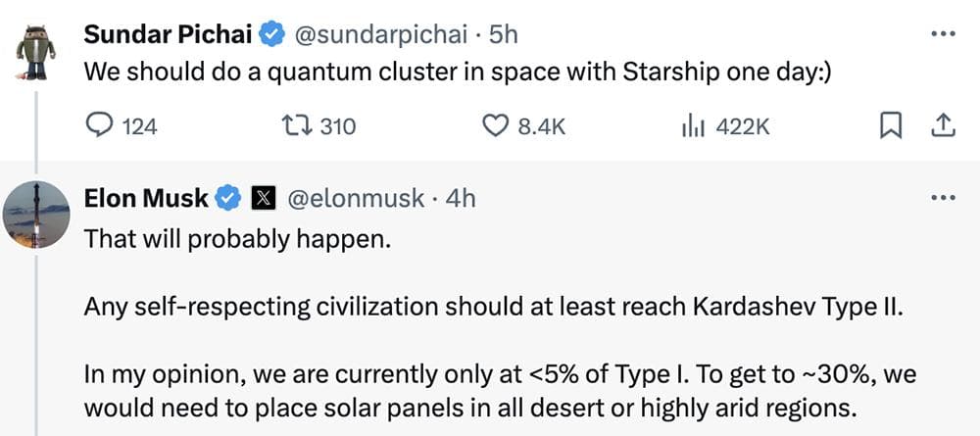Like Sundar Pichai's tweet with heart icon
The width and height of the screenshot is (980, 436).
pyautogui.click(x=498, y=125)
